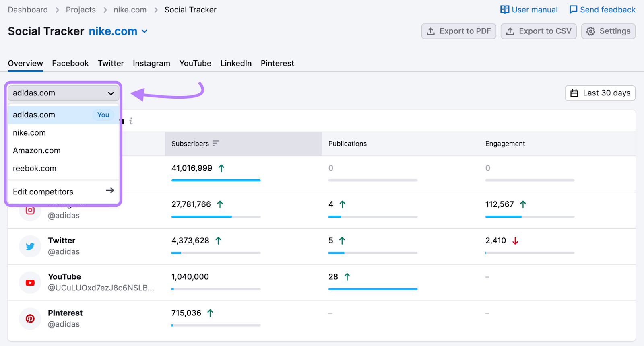Click the calendar icon for Last 30 days
This screenshot has width=644, height=346.
coord(574,93)
